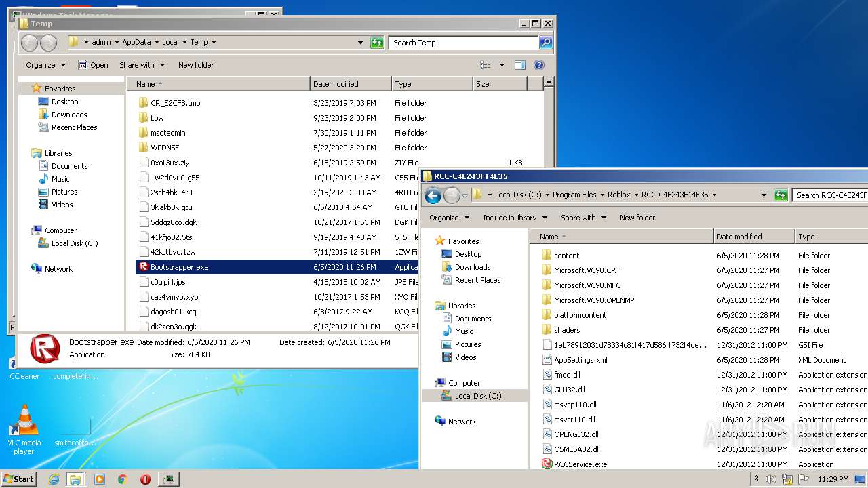This screenshot has height=488, width=868.
Task: Click AppData in Temp address breadcrumb
Action: [136, 42]
